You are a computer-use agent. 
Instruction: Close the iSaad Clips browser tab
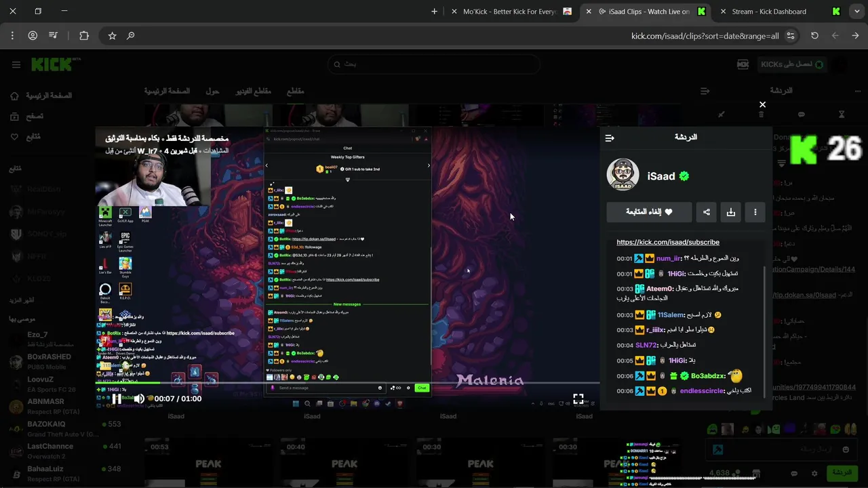click(589, 12)
